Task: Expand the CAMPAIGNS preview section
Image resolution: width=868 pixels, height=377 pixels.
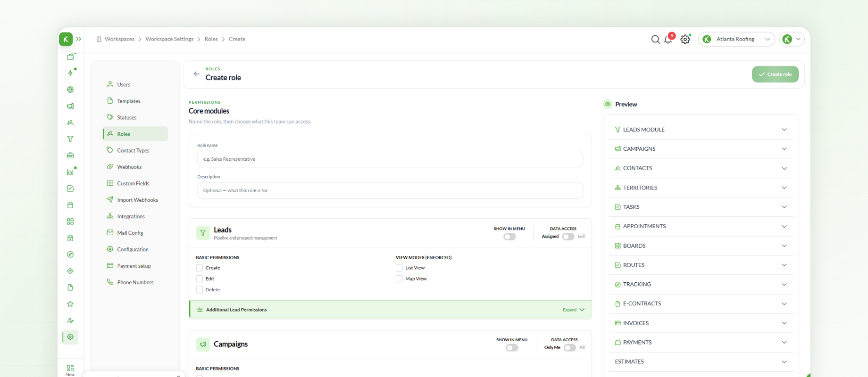Action: 701,149
